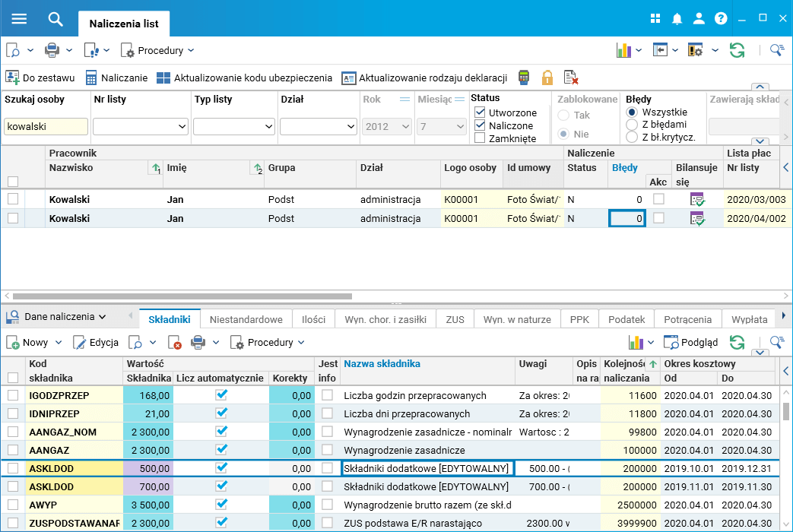
Task: Expand the Dane naliczenia dropdown
Action: click(x=102, y=317)
